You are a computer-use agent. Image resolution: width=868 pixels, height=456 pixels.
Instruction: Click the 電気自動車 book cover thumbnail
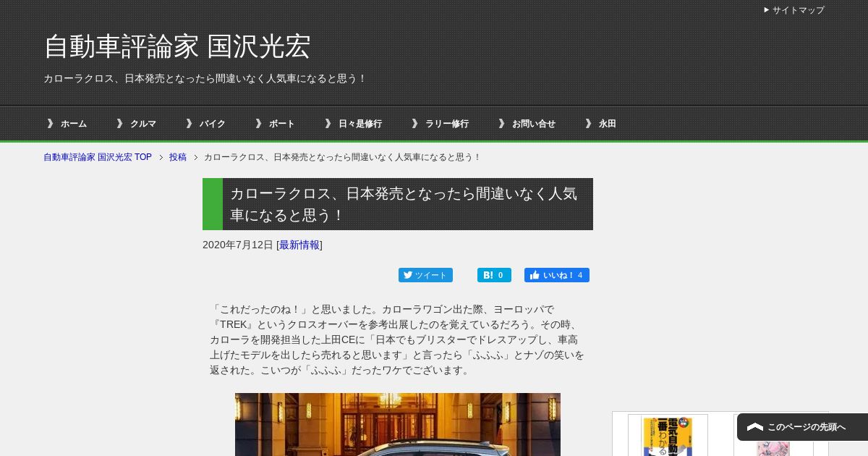[668, 435]
